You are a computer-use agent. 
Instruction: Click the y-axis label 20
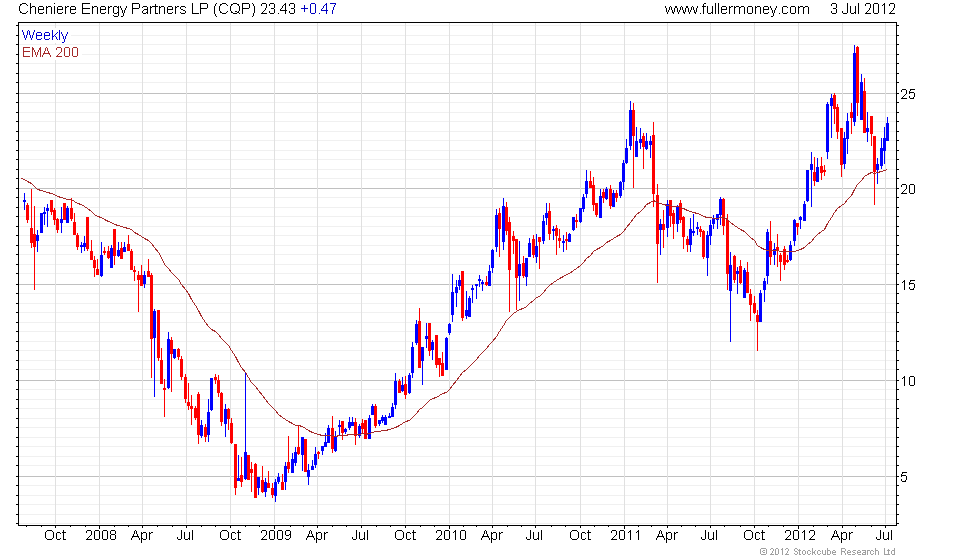pyautogui.click(x=908, y=189)
